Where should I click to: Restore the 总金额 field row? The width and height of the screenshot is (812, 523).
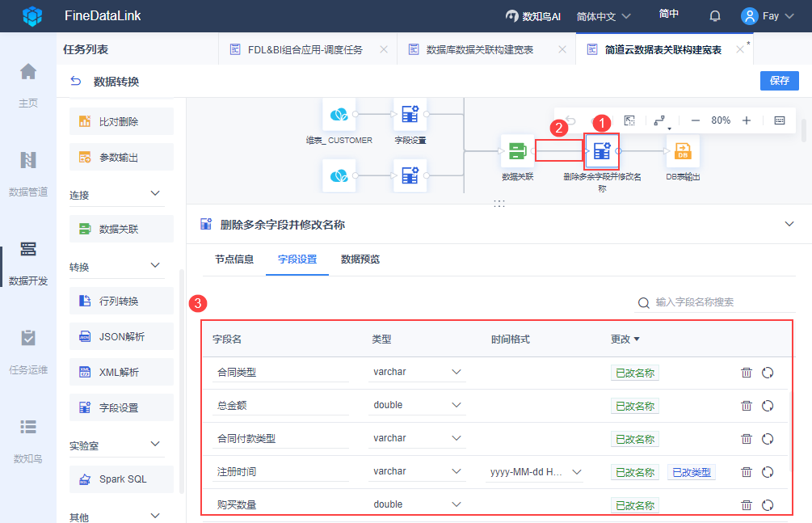click(x=768, y=406)
